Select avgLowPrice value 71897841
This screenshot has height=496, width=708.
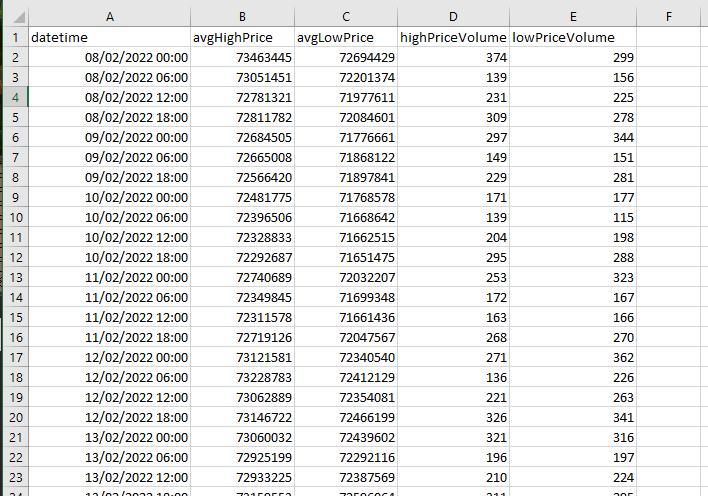pos(346,177)
